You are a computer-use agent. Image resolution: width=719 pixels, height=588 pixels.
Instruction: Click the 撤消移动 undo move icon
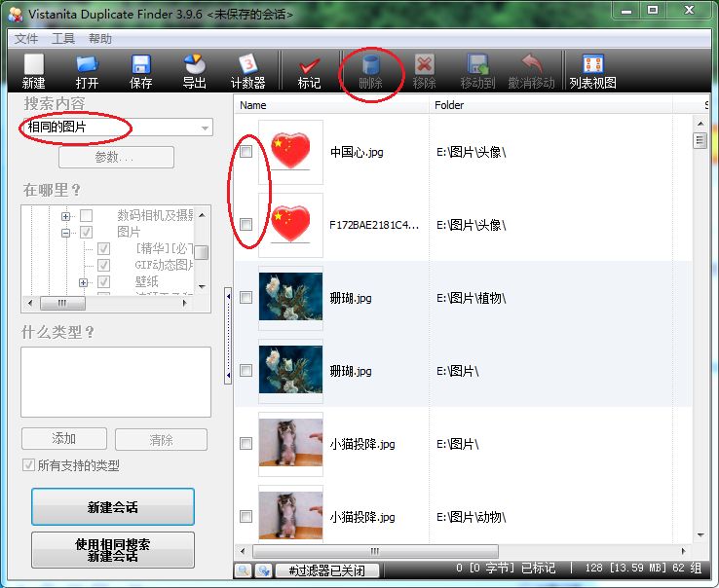531,71
